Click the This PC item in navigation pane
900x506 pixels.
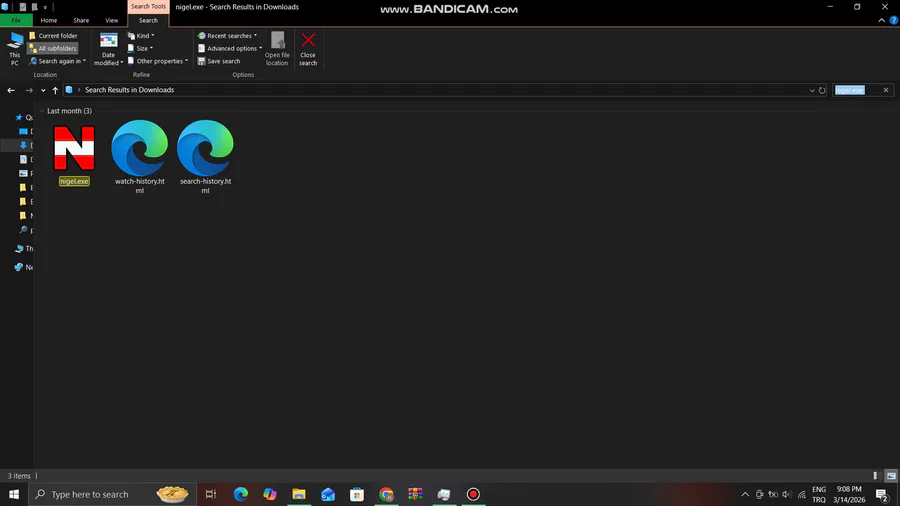click(24, 248)
